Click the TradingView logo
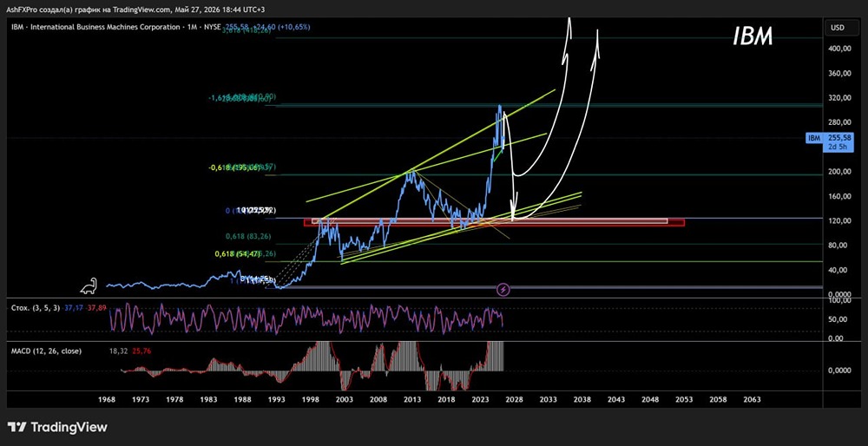The height and width of the screenshot is (446, 868). 57,427
